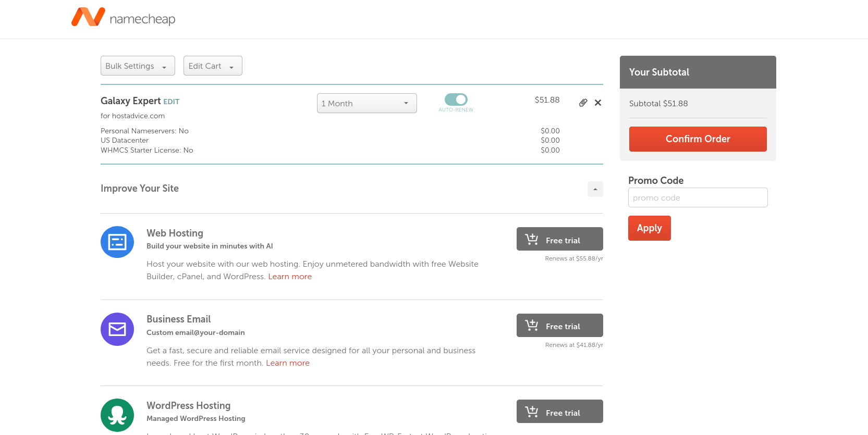Viewport: 868px width, 435px height.
Task: Click the Business Email envelope icon
Action: coord(117,329)
